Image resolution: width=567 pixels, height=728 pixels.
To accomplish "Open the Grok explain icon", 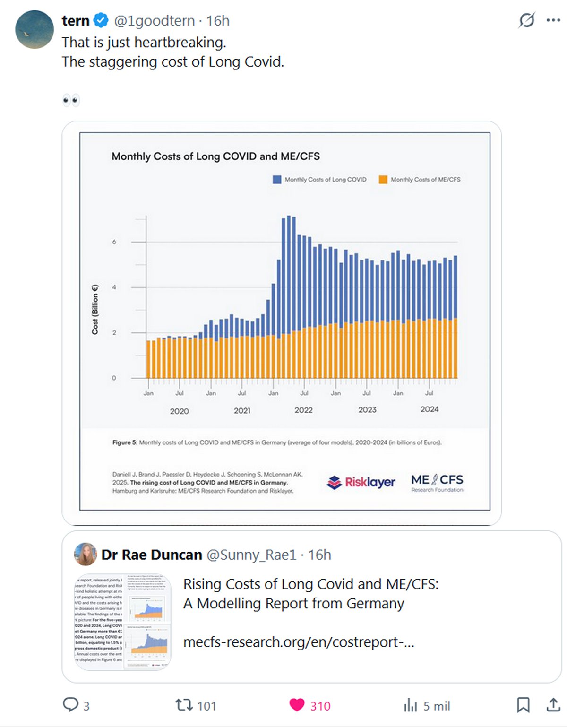I will [x=526, y=20].
